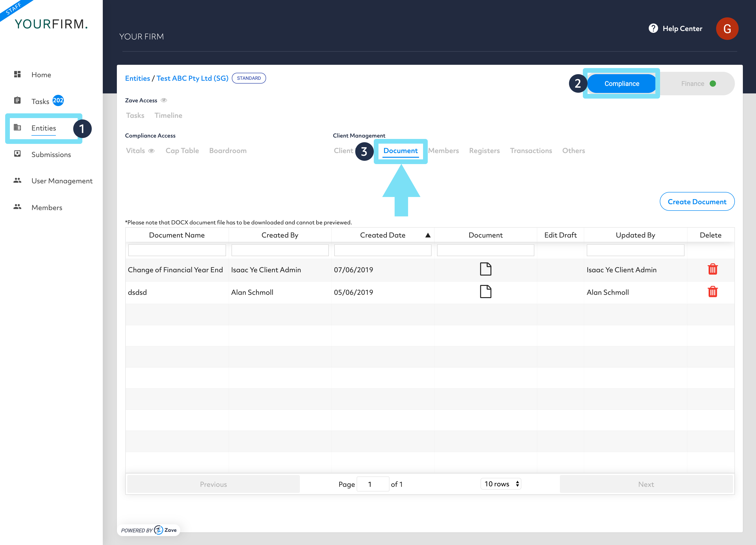Click the Created By filter field
The image size is (756, 545).
pyautogui.click(x=280, y=250)
